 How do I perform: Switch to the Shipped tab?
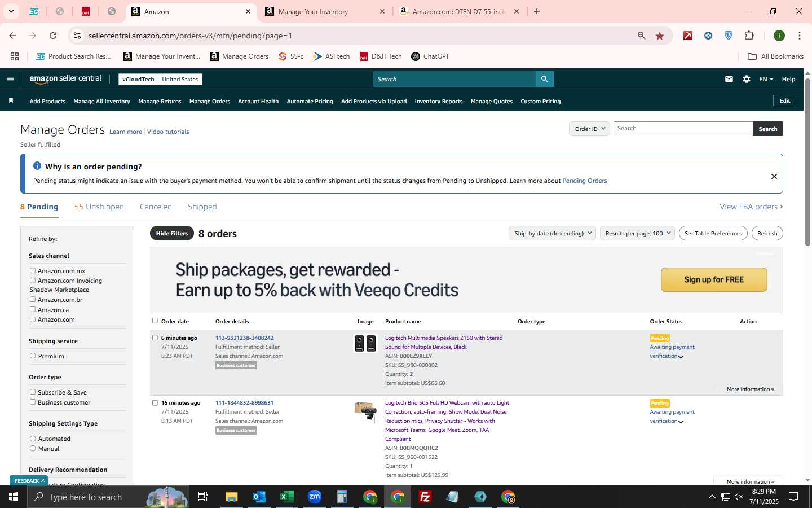pos(202,207)
